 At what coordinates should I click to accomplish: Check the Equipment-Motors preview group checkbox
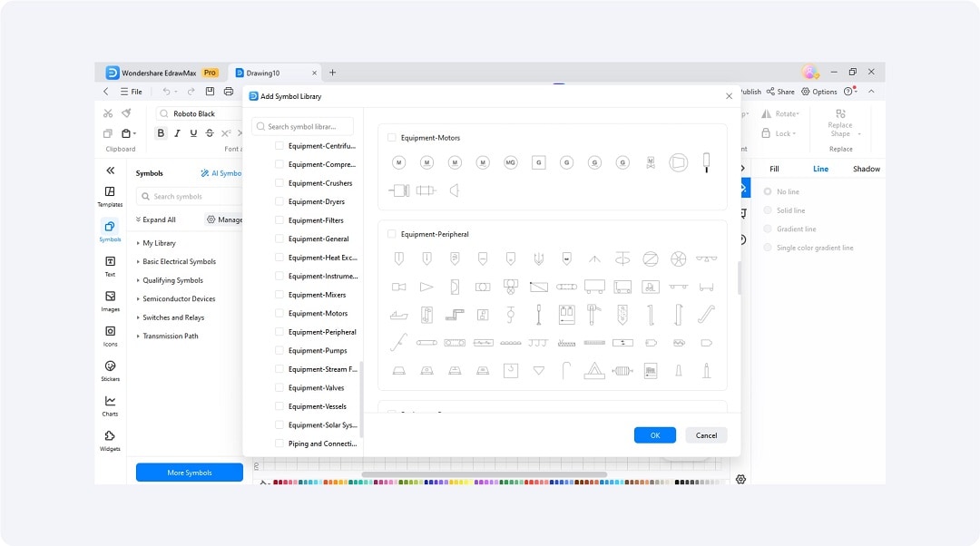392,138
